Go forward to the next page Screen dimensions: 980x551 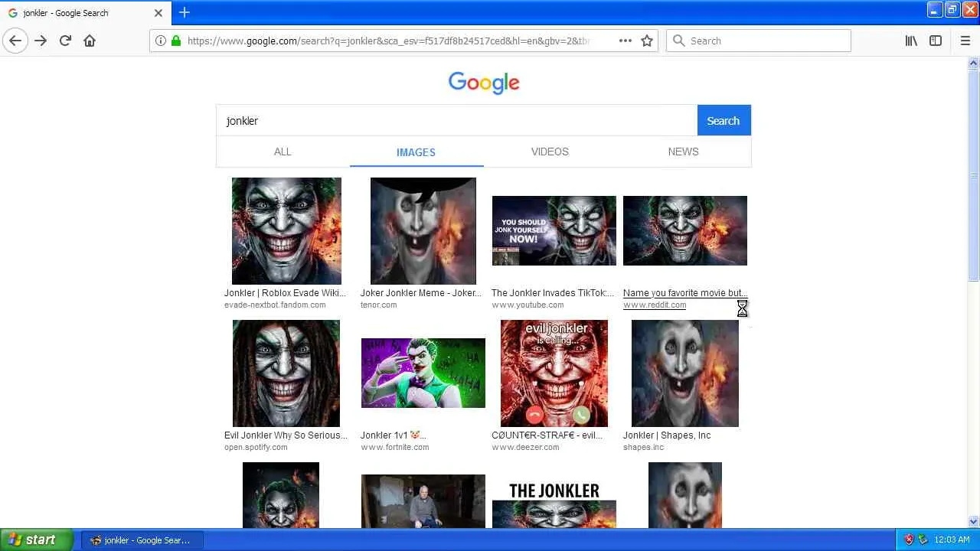(x=41, y=41)
